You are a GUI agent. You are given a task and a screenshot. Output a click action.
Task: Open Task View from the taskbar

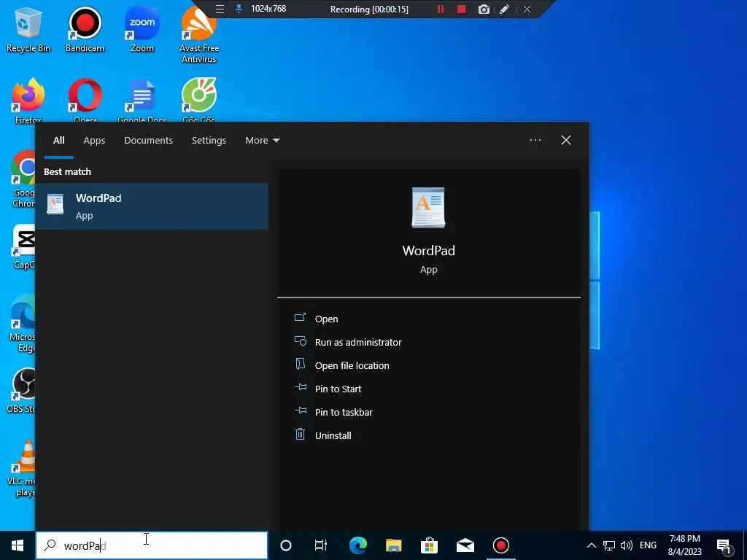coord(321,545)
